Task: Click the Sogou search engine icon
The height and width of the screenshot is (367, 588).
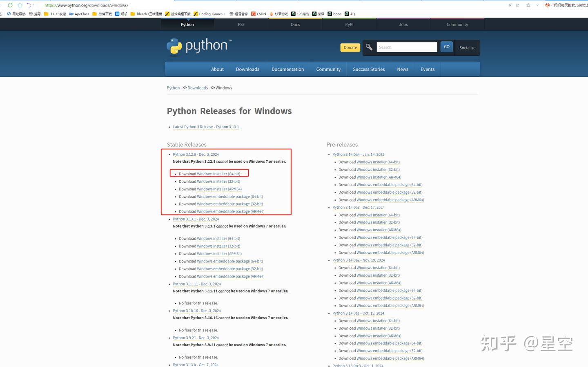Action: click(548, 5)
